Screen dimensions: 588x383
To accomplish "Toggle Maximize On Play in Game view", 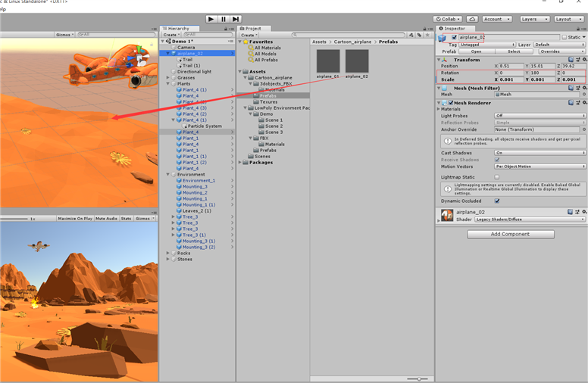I will [75, 219].
